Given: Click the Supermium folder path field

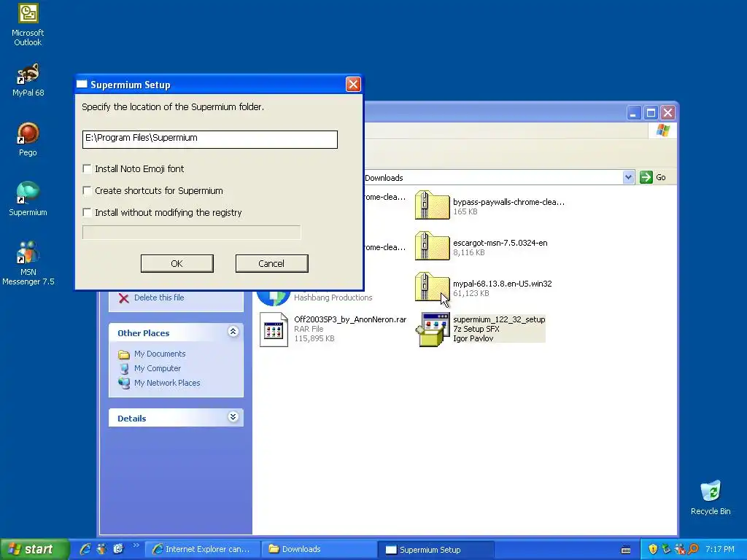Looking at the screenshot, I should [209, 139].
